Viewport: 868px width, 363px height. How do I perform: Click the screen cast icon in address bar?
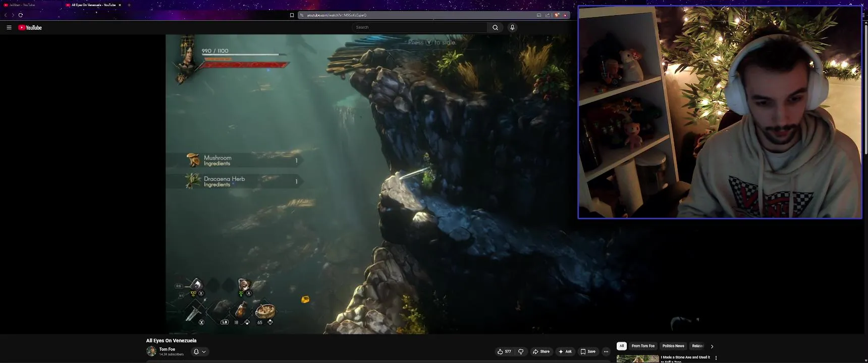tap(539, 15)
